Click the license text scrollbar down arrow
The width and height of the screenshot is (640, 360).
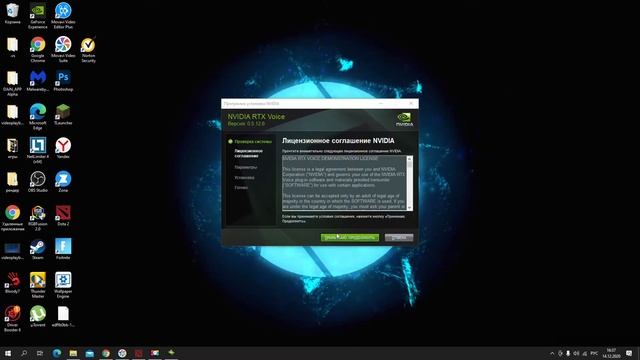[x=409, y=207]
